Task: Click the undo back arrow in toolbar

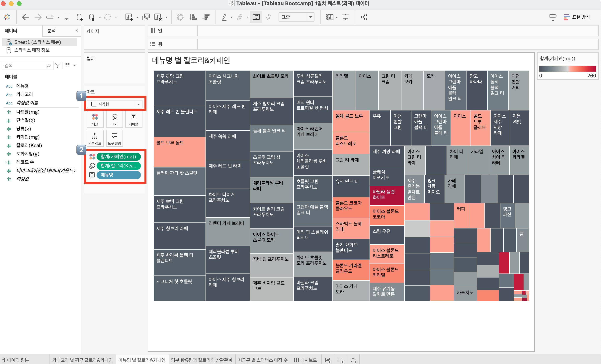Action: pyautogui.click(x=25, y=17)
